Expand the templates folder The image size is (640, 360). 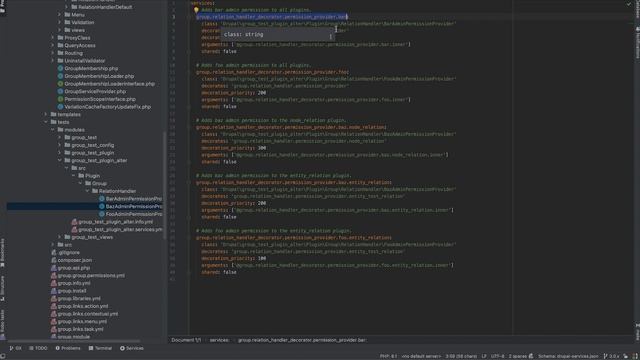(x=46, y=114)
